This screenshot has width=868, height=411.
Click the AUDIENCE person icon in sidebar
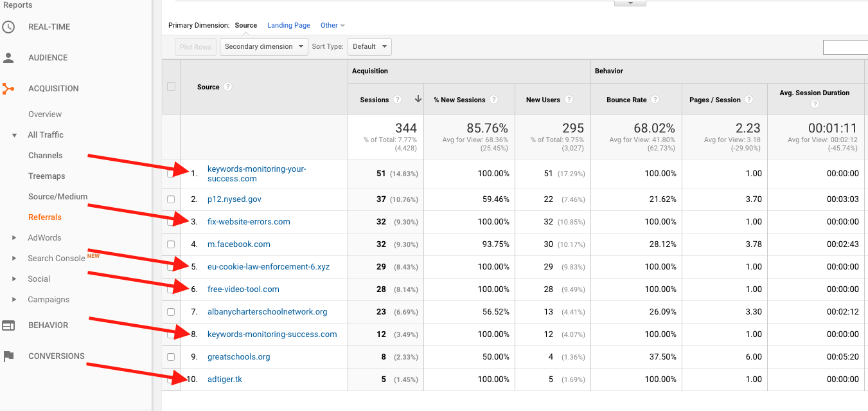point(9,57)
